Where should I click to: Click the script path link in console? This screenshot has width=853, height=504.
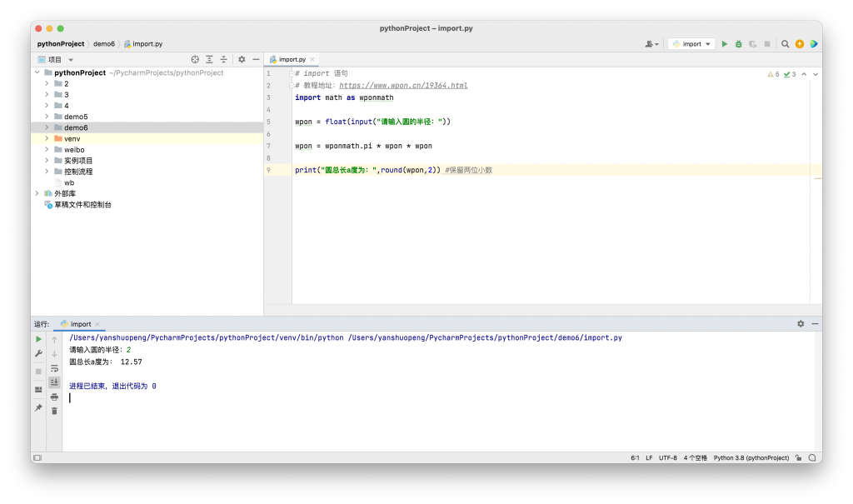point(485,338)
